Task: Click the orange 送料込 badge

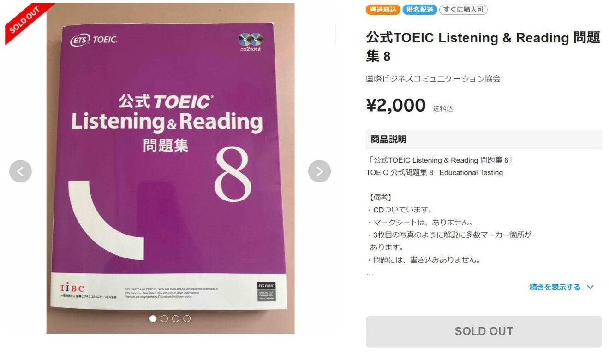Action: point(383,10)
